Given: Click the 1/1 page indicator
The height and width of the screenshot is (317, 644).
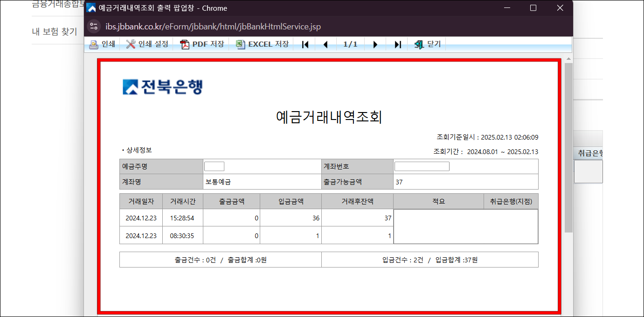Looking at the screenshot, I should tap(351, 44).
